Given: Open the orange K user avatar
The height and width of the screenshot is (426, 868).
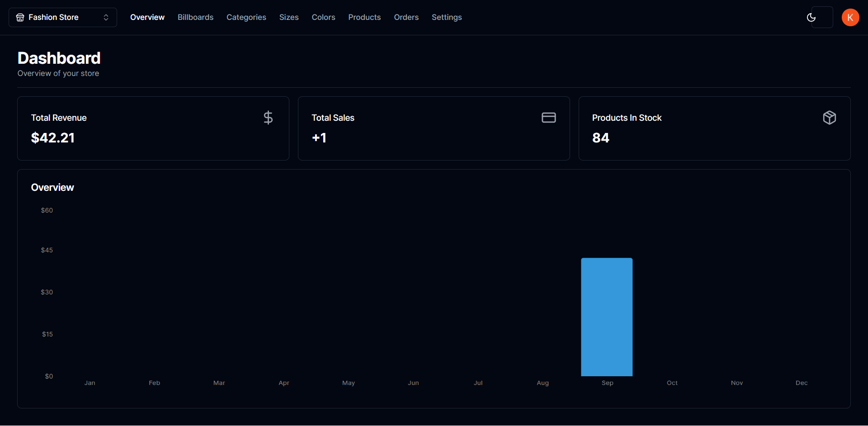Looking at the screenshot, I should [850, 17].
